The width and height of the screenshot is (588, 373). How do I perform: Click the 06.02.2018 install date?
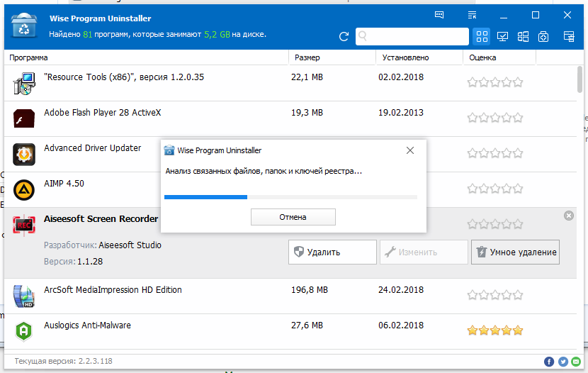pos(401,325)
